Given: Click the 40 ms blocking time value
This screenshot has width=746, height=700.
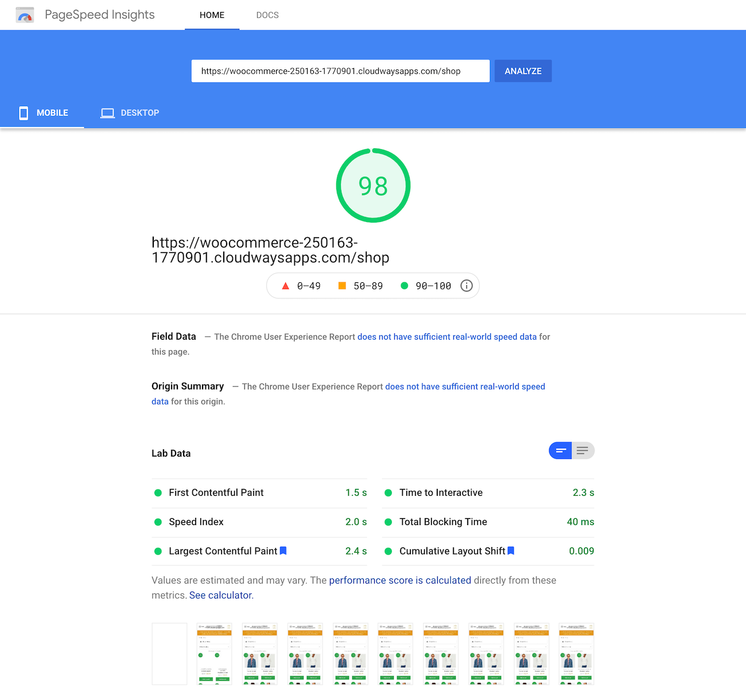Looking at the screenshot, I should (580, 522).
